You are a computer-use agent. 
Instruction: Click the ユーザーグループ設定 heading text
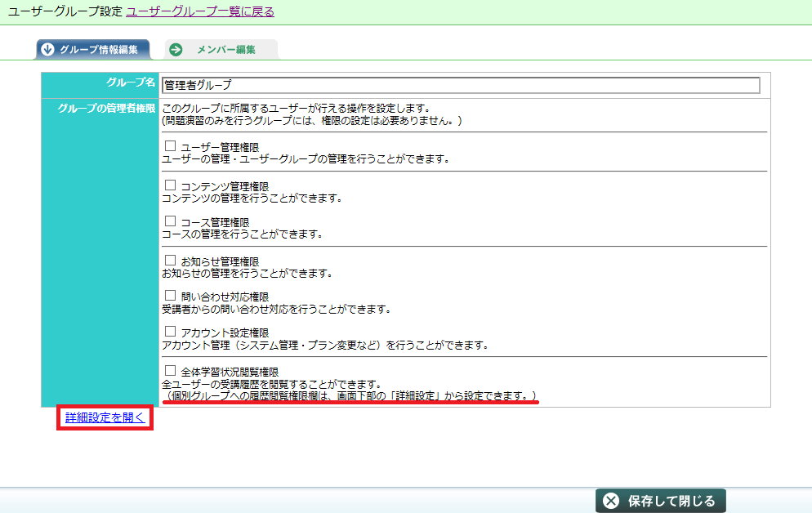(65, 11)
